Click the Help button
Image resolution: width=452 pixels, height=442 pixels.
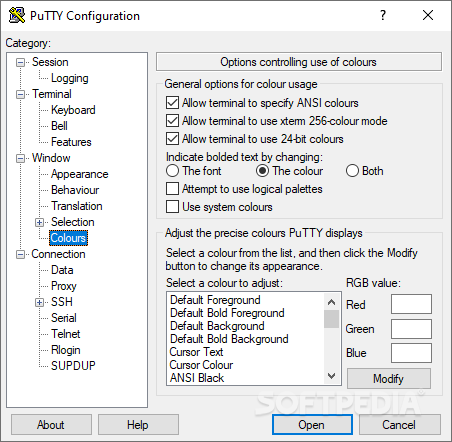pos(138,425)
